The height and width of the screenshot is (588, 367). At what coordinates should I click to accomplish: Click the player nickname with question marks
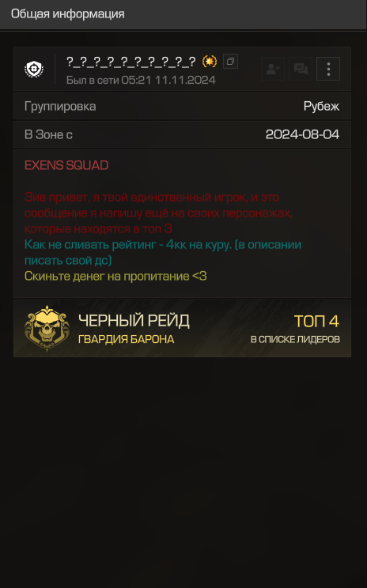tap(131, 62)
